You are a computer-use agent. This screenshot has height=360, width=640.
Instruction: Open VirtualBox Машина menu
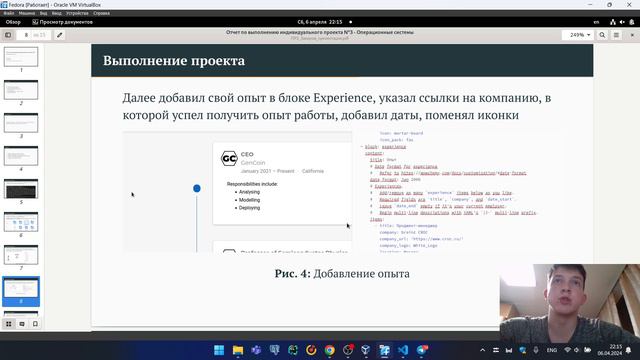[27, 13]
